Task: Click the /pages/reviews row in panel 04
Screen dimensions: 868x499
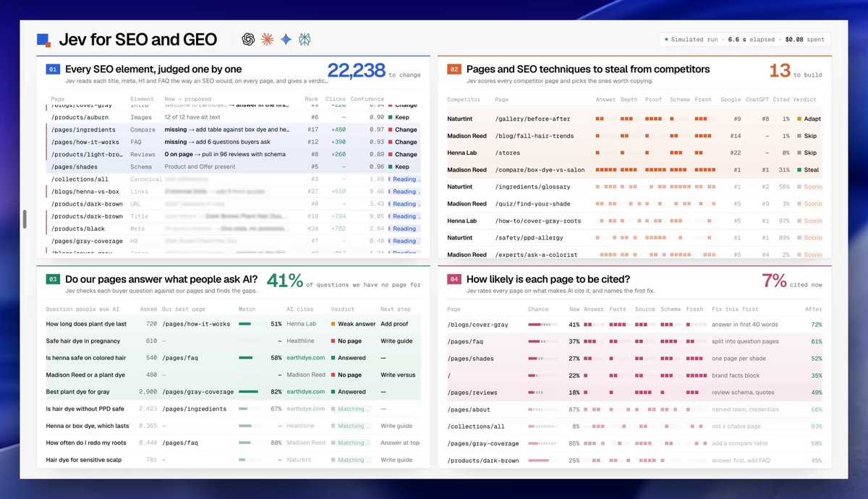Action: [x=634, y=393]
